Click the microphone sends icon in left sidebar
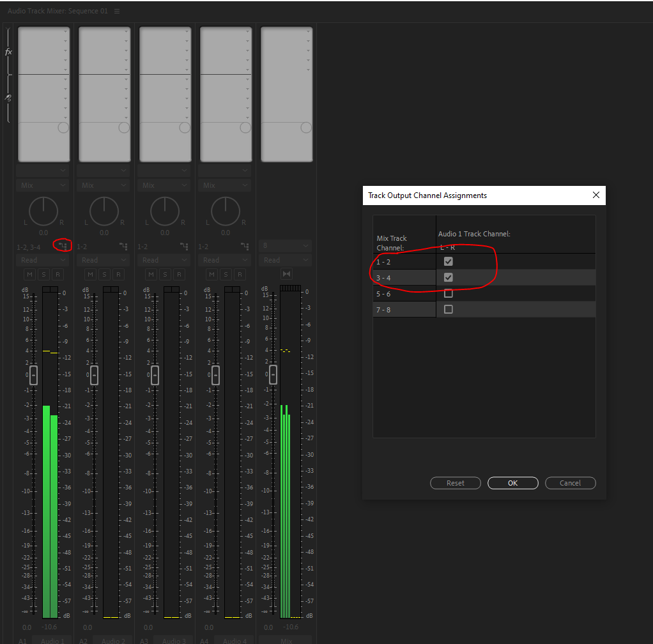The width and height of the screenshot is (653, 644). (8, 98)
